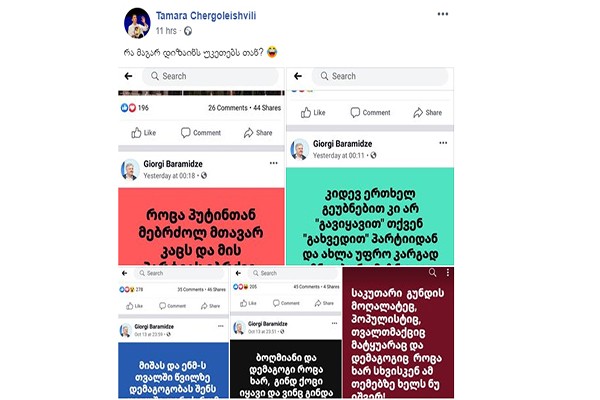Open the 26 Comments link

point(228,108)
